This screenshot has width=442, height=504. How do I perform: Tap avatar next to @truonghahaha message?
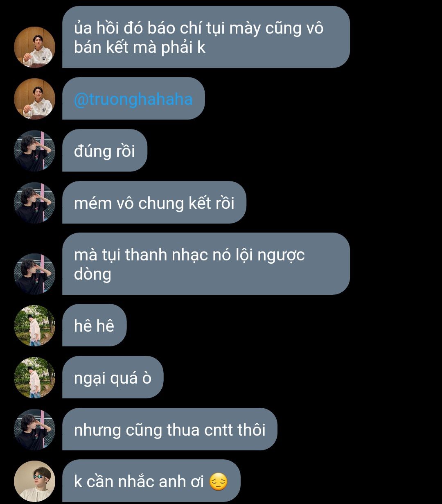[x=34, y=99]
